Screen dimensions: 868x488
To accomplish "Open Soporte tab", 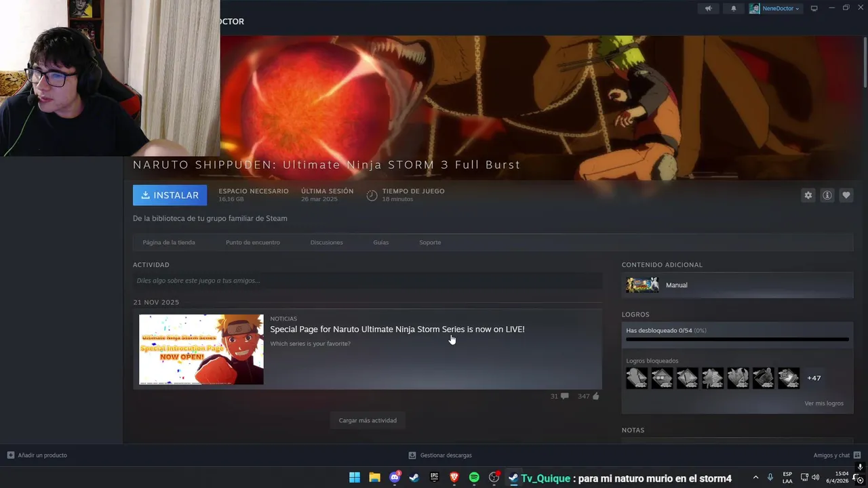I will coord(430,242).
